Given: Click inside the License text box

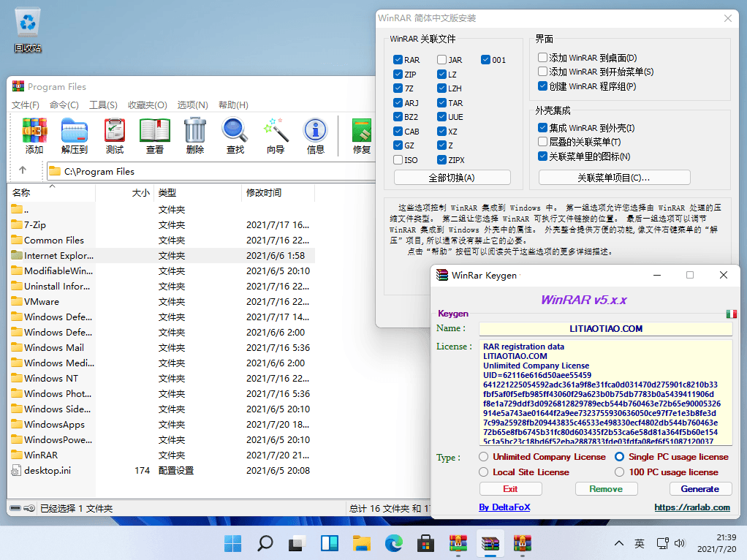Looking at the screenshot, I should 605,393.
